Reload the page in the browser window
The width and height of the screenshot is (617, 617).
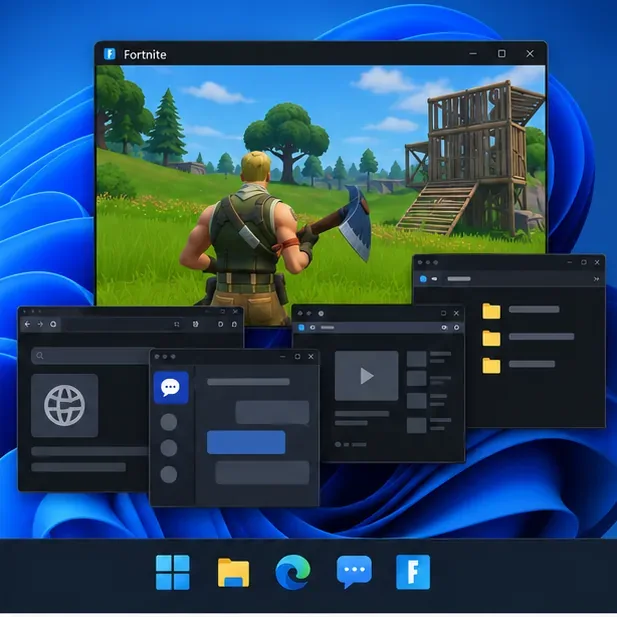click(x=53, y=324)
